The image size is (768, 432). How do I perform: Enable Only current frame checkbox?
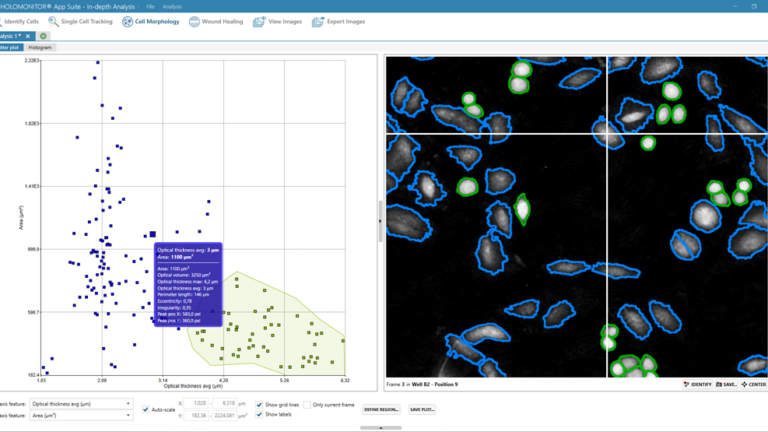click(x=307, y=405)
